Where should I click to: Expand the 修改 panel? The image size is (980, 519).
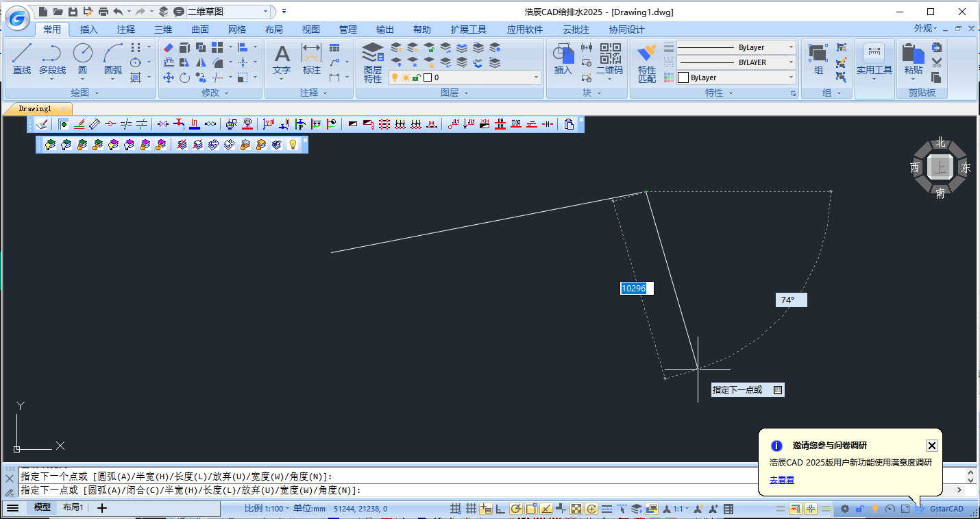(x=215, y=93)
